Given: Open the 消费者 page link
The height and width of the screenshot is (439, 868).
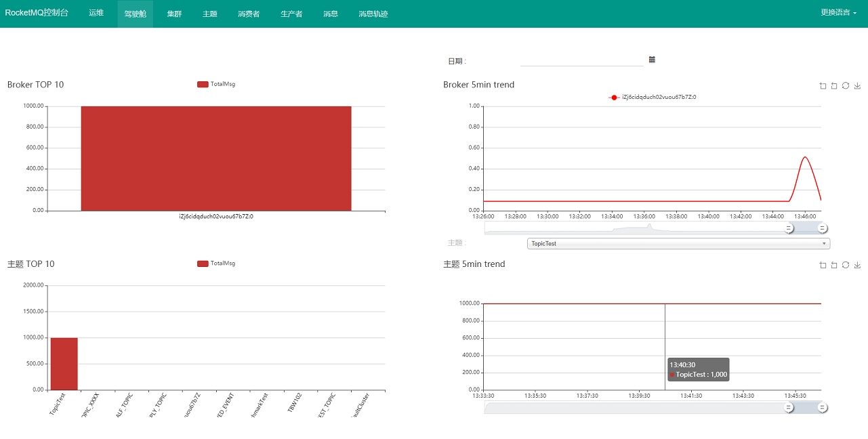Looking at the screenshot, I should (249, 14).
